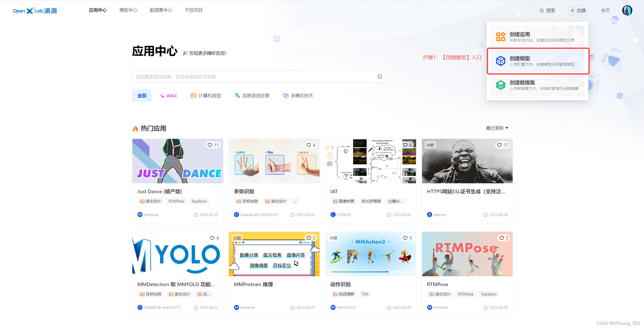Image resolution: width=644 pixels, height=328 pixels.
Task: Click the green 创建数据集 layers icon
Action: click(500, 85)
